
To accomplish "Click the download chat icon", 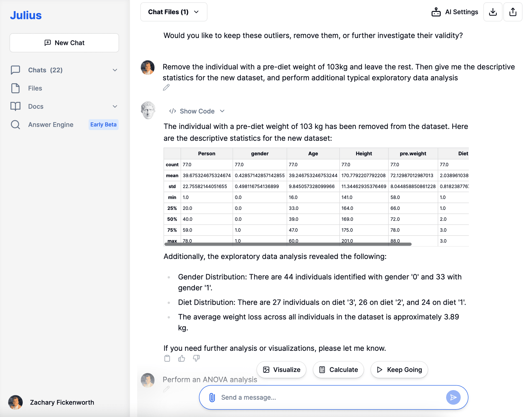I will 493,12.
